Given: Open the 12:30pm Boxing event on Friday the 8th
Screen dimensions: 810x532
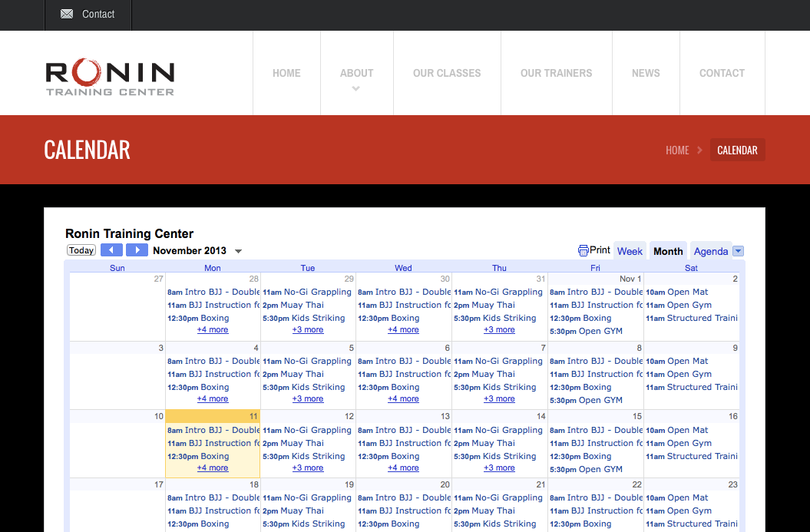Looking at the screenshot, I should coord(580,387).
